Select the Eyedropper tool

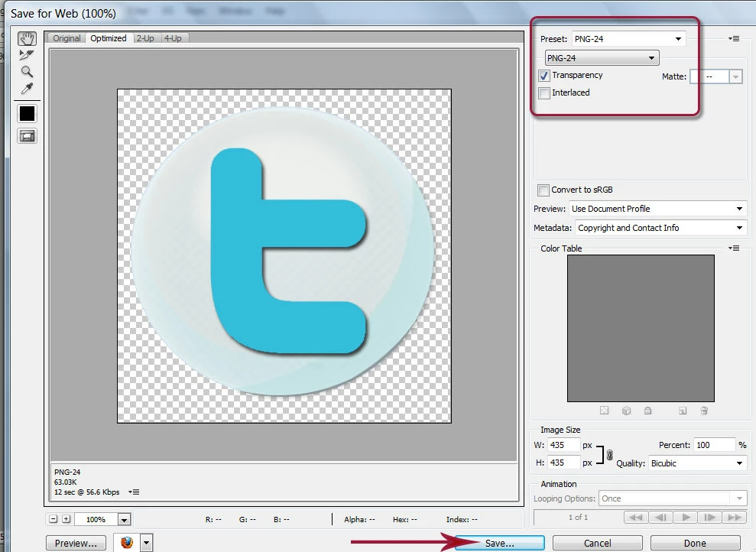pyautogui.click(x=27, y=89)
